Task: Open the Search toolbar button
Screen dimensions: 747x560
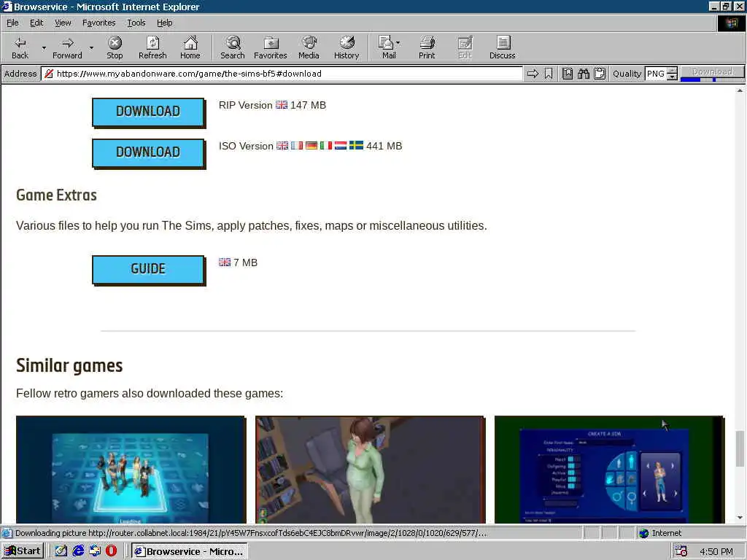Action: coord(233,47)
